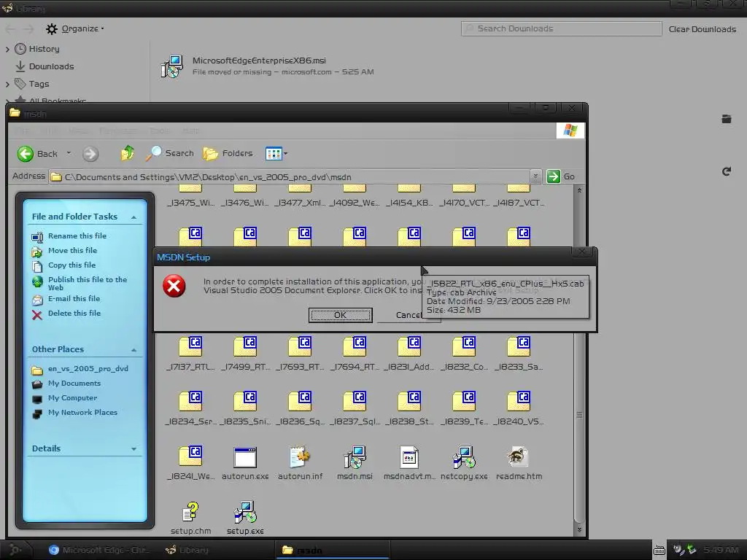The height and width of the screenshot is (560, 747).
Task: Click Clear Downloads button
Action: (x=703, y=29)
